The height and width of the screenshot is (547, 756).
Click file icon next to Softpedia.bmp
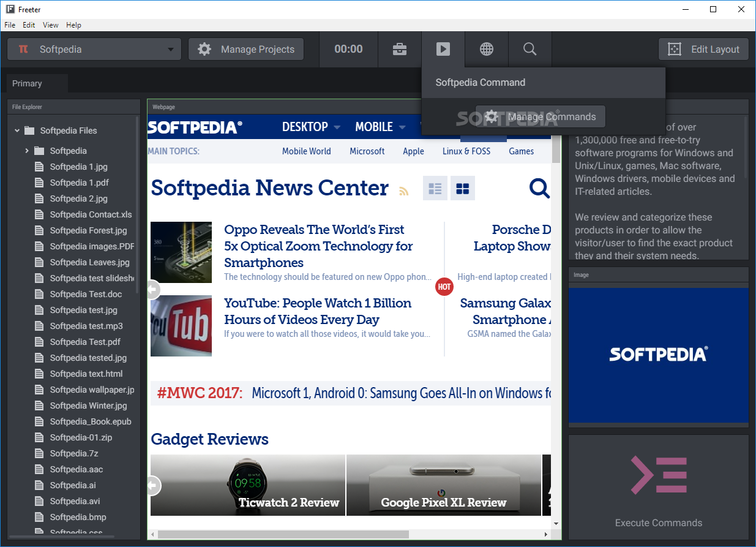39,517
